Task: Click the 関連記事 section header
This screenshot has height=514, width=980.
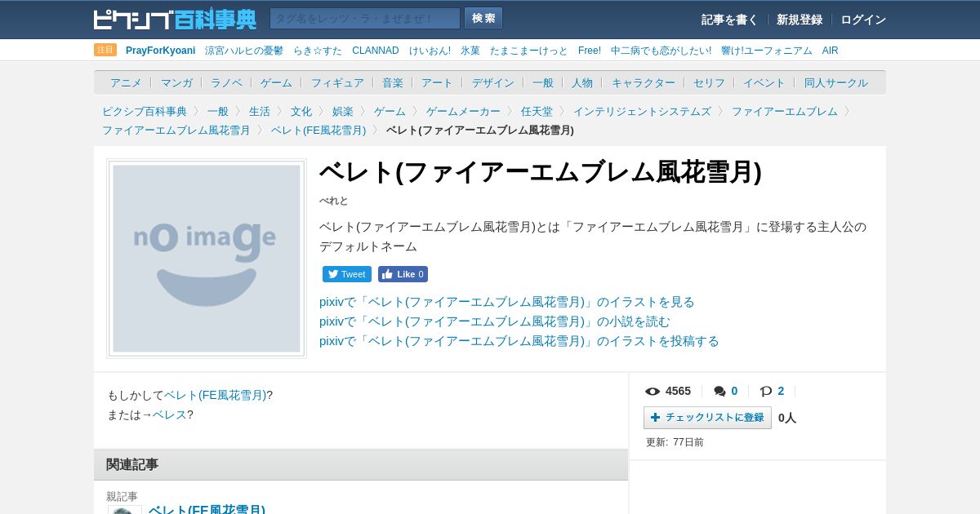Action: click(x=361, y=464)
